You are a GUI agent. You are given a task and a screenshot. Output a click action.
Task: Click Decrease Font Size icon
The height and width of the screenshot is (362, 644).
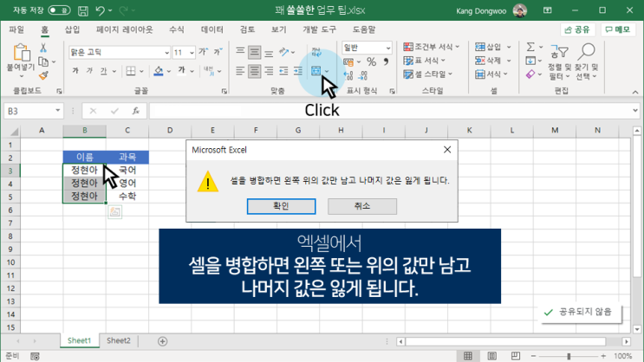pos(218,52)
